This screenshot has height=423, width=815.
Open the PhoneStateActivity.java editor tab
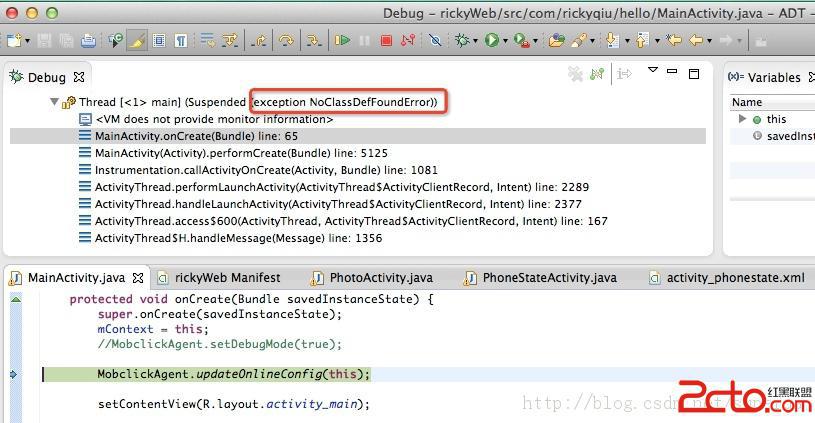coord(541,278)
